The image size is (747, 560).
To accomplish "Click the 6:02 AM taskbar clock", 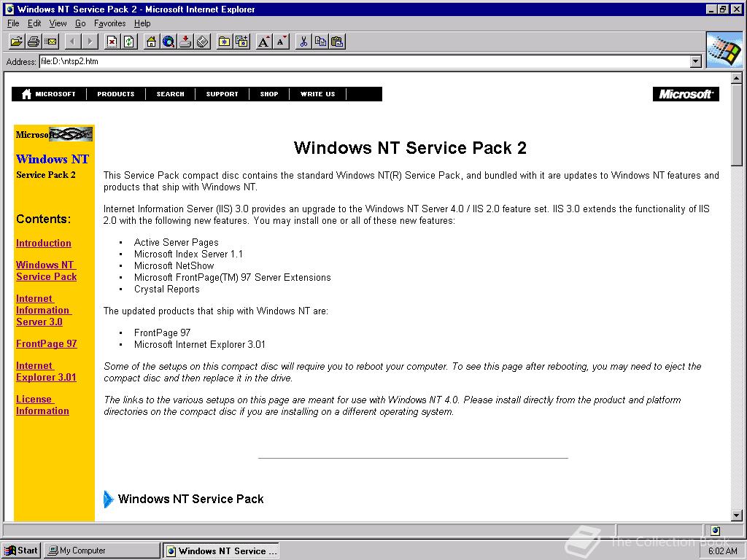I will 723,551.
